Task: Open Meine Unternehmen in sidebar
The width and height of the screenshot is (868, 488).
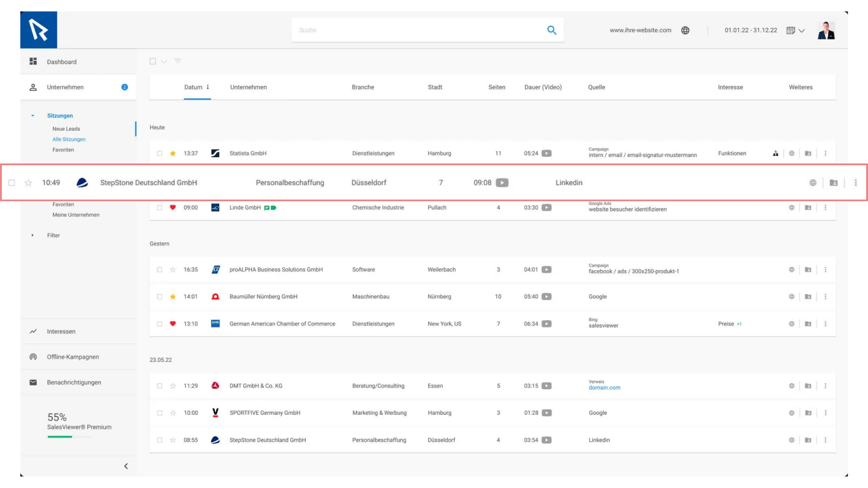Action: [x=76, y=215]
